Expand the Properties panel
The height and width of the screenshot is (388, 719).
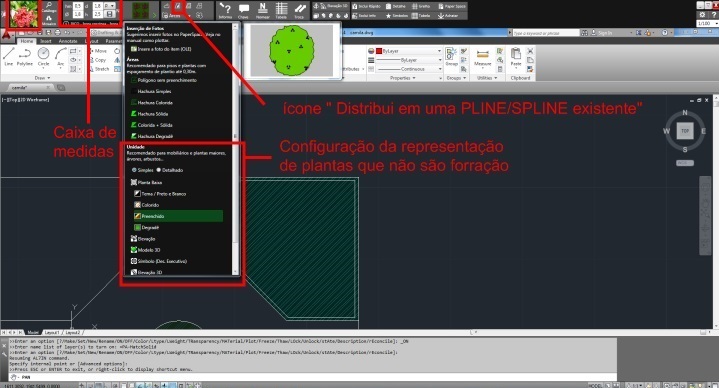coord(403,78)
